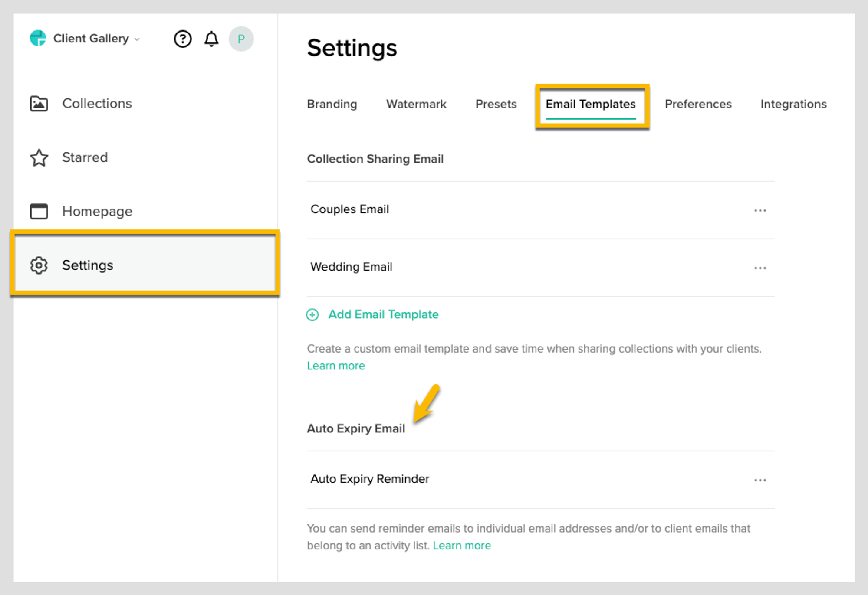Click the Settings gear icon
This screenshot has height=595, width=868.
pos(39,265)
